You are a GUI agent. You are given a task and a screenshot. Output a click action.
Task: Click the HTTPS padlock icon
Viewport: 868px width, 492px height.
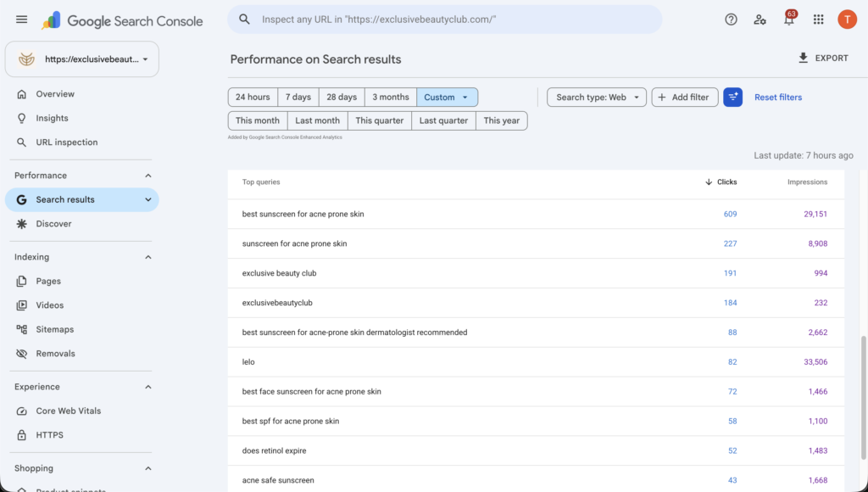(x=21, y=435)
